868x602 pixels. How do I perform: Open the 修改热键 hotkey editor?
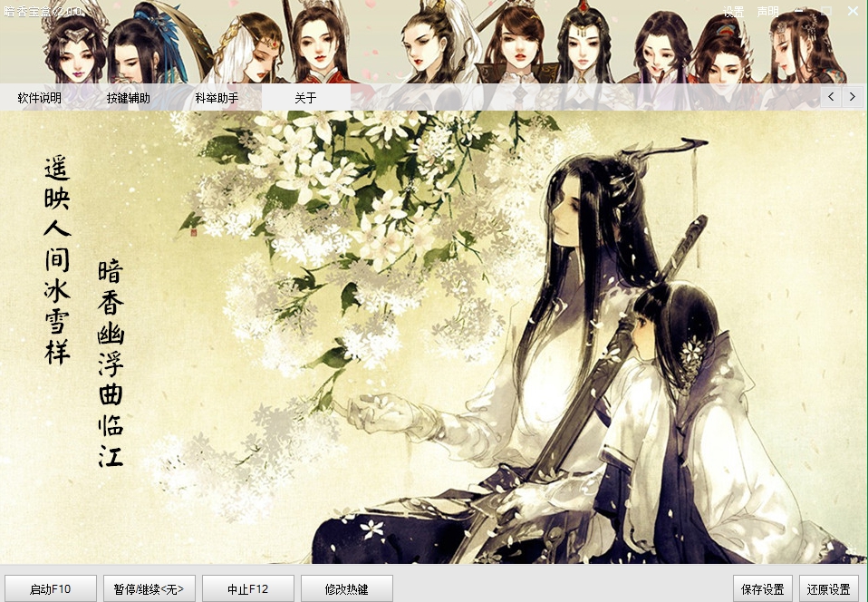(x=346, y=588)
